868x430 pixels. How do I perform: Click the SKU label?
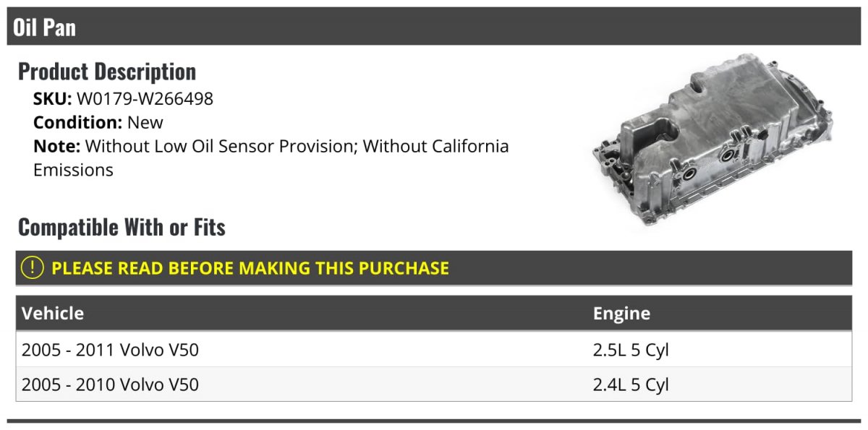click(53, 99)
